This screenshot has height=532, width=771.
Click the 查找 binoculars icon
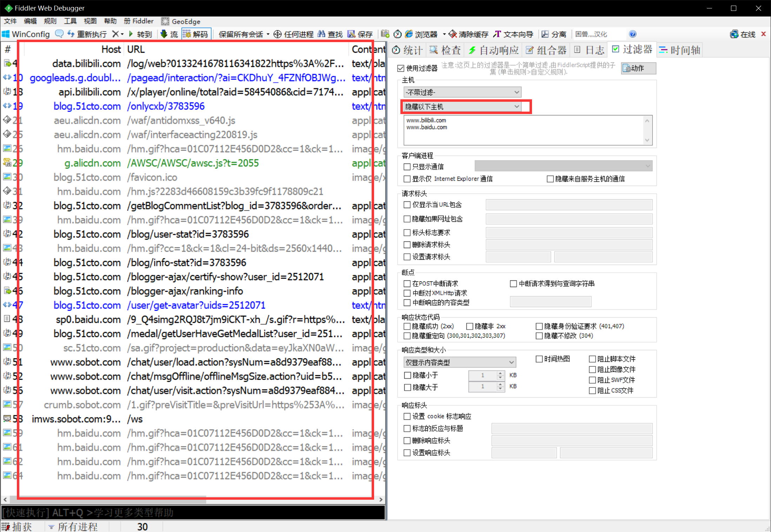[x=321, y=34]
